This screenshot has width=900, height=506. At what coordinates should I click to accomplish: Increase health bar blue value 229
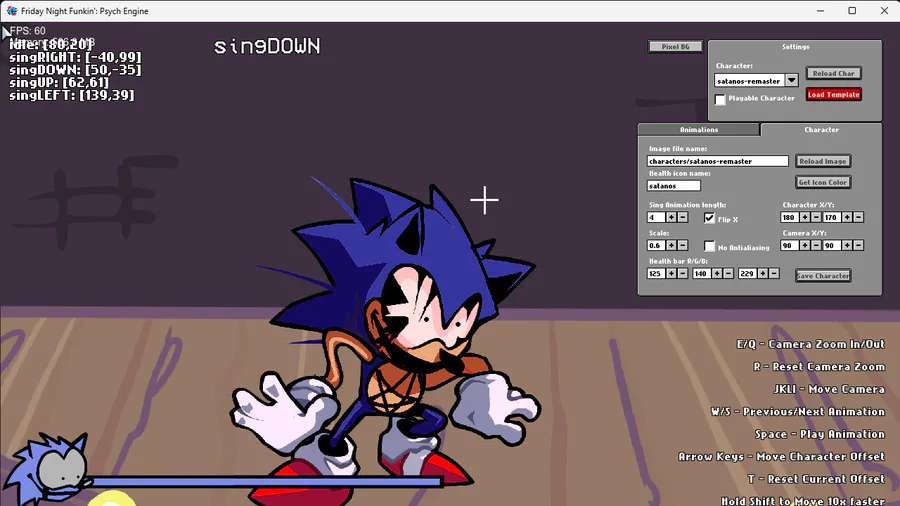click(763, 274)
